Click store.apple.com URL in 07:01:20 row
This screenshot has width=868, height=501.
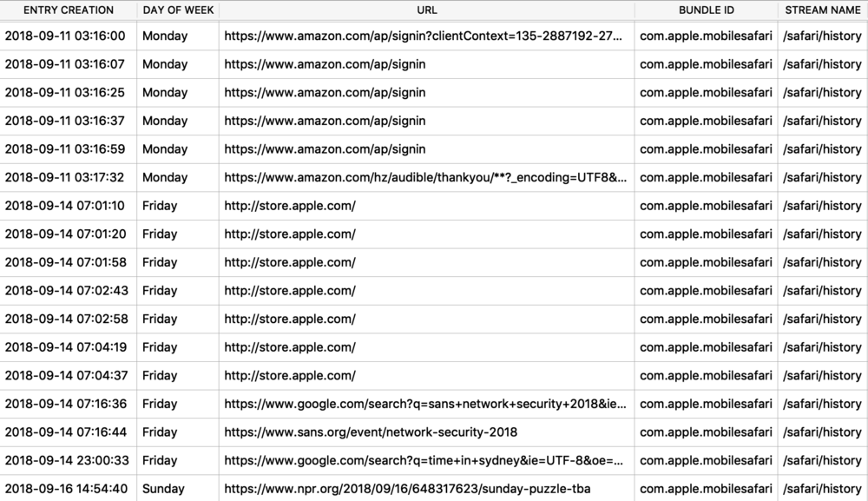click(290, 234)
